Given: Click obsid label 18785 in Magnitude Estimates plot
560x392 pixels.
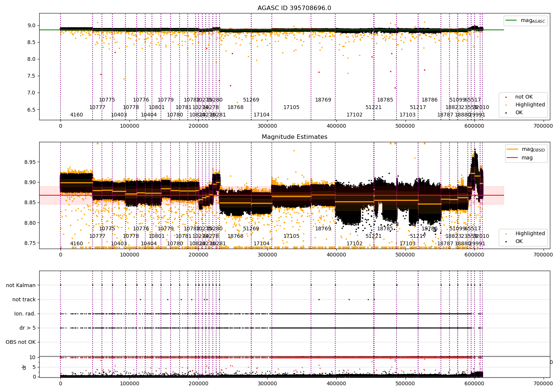Looking at the screenshot, I should click(x=385, y=228).
